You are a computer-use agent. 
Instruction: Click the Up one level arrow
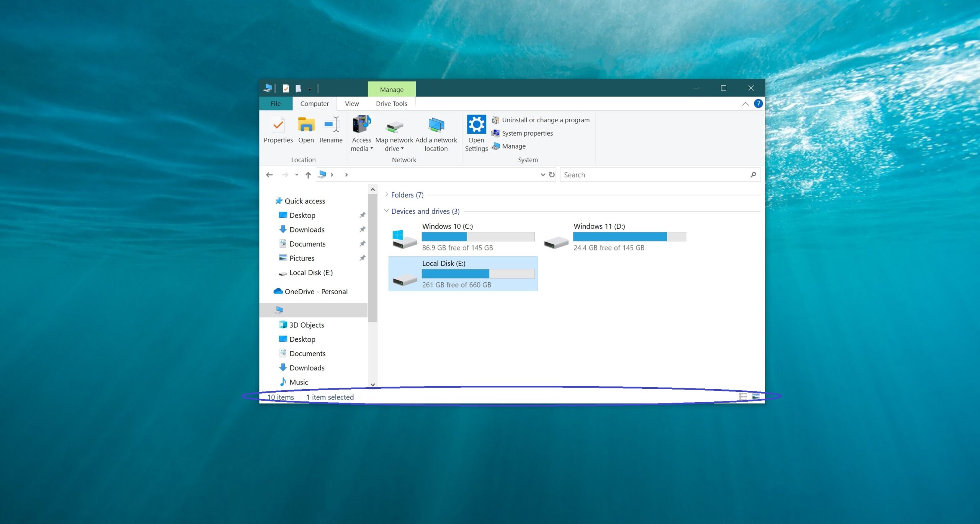coord(308,175)
